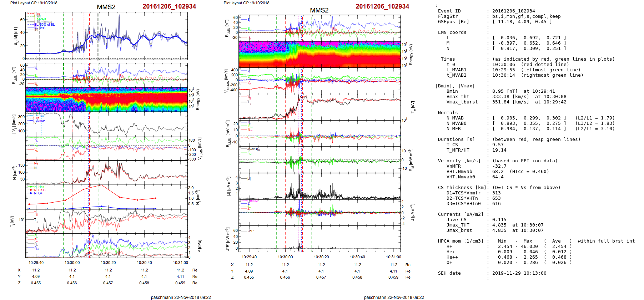
Task: Select the Jave_CS current value 0.115
Action: 499,220
